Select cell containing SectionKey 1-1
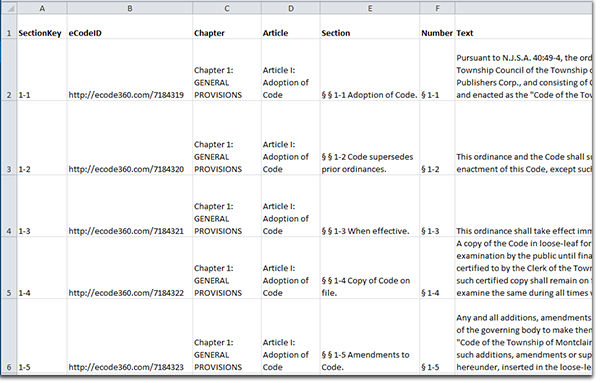This screenshot has width=600, height=383. click(x=42, y=70)
